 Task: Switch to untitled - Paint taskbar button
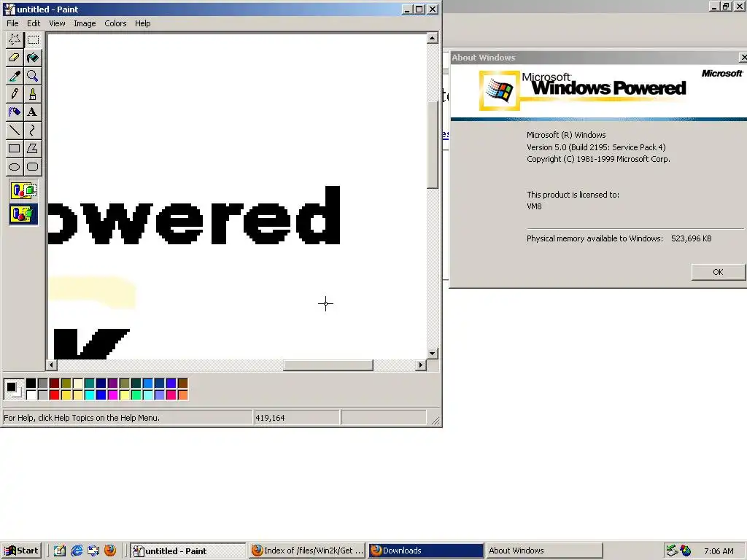(x=187, y=551)
